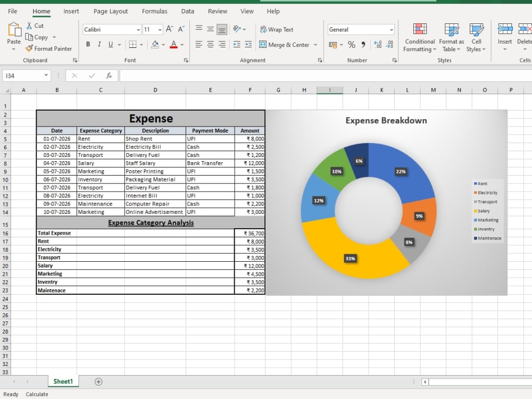The image size is (532, 399).
Task: Toggle Bold formatting
Action: point(88,45)
